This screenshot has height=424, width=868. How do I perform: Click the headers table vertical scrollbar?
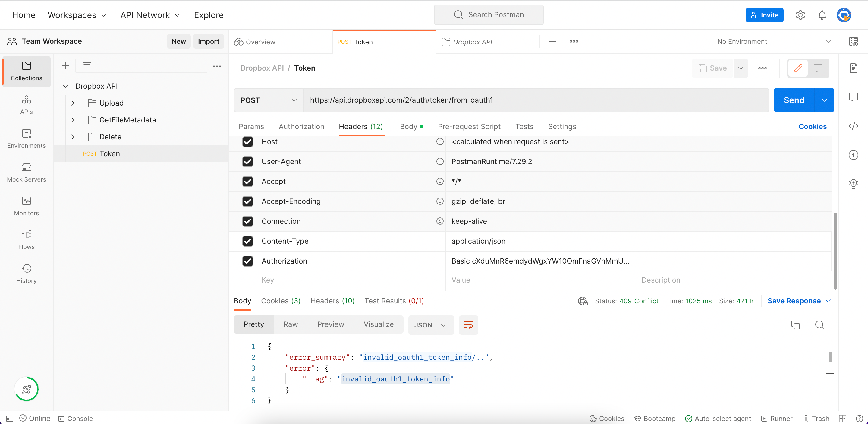835,251
